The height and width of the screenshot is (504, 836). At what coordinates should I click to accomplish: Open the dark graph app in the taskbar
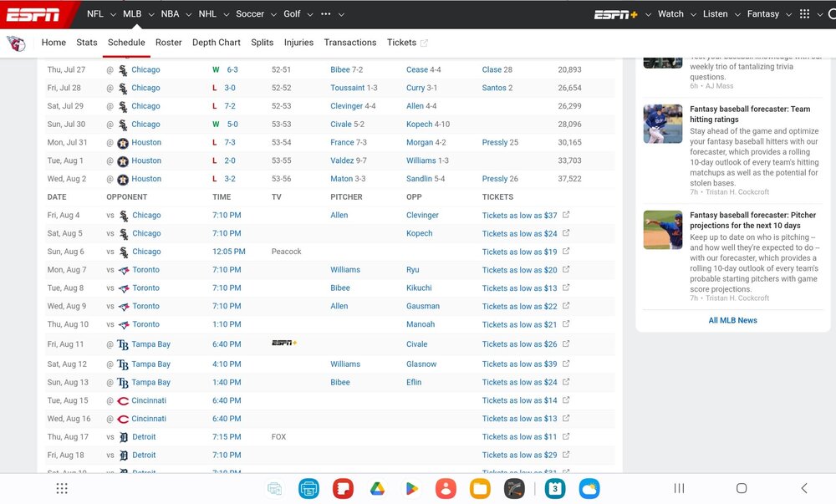(514, 488)
